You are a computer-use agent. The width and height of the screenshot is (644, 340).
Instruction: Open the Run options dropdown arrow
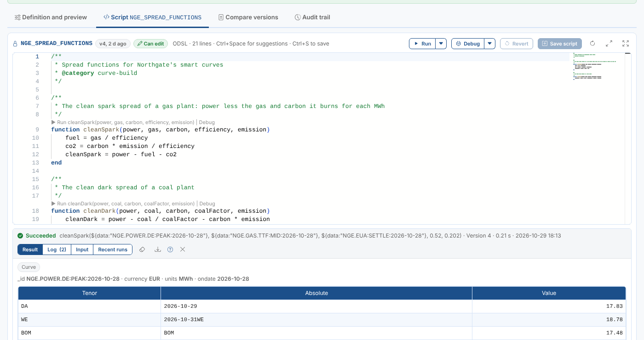click(441, 44)
